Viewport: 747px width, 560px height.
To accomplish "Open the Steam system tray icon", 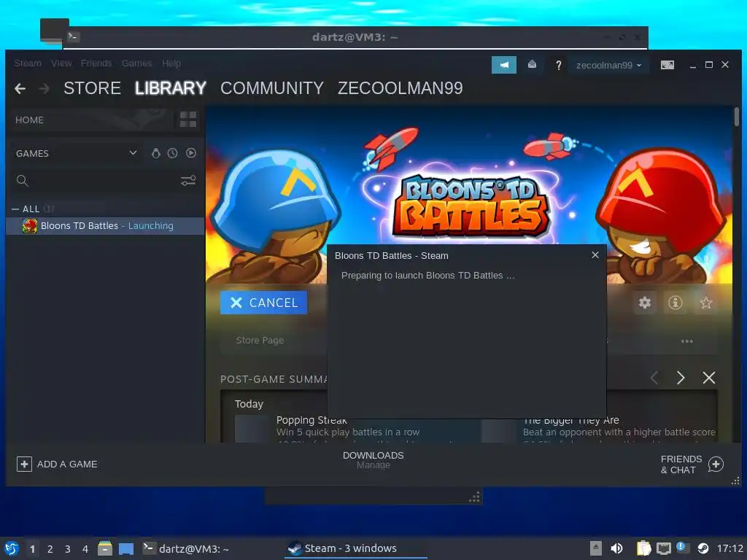I will pos(703,548).
